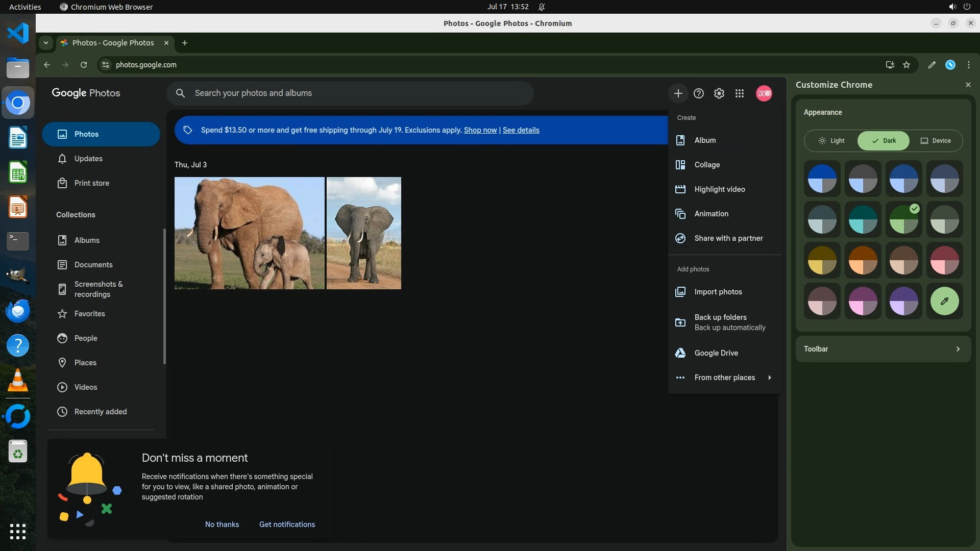Viewport: 980px width, 551px height.
Task: Reload the page
Action: click(84, 65)
